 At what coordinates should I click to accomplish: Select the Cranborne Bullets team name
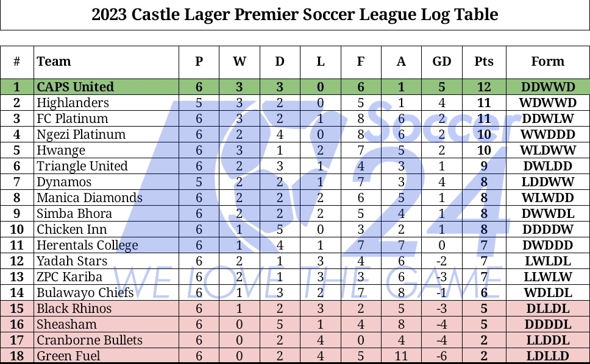89,340
